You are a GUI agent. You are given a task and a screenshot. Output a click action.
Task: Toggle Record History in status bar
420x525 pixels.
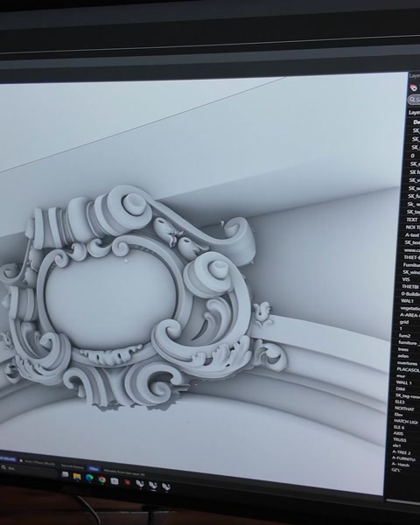[73, 466]
